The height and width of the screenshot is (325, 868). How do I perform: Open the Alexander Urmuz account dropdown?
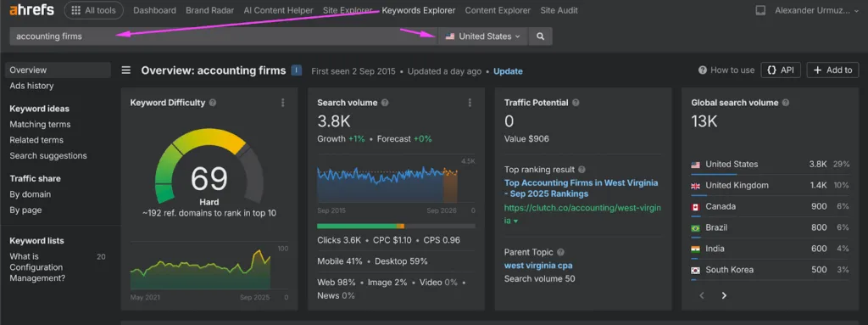(x=818, y=10)
